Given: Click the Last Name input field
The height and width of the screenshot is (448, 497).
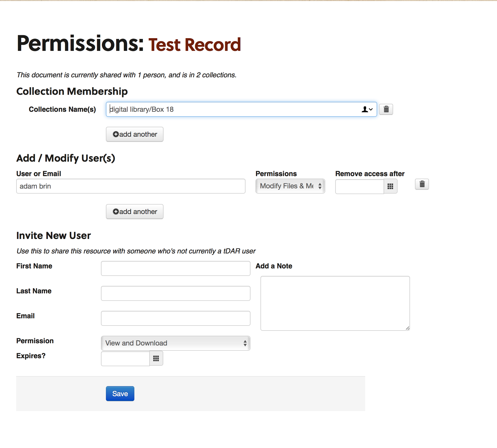Looking at the screenshot, I should 176,293.
